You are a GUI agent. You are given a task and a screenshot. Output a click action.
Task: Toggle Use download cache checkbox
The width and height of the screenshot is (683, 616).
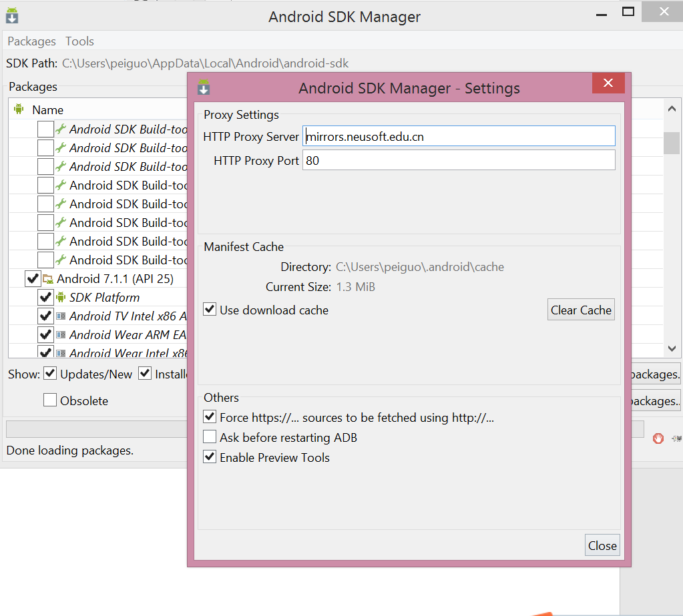click(210, 310)
